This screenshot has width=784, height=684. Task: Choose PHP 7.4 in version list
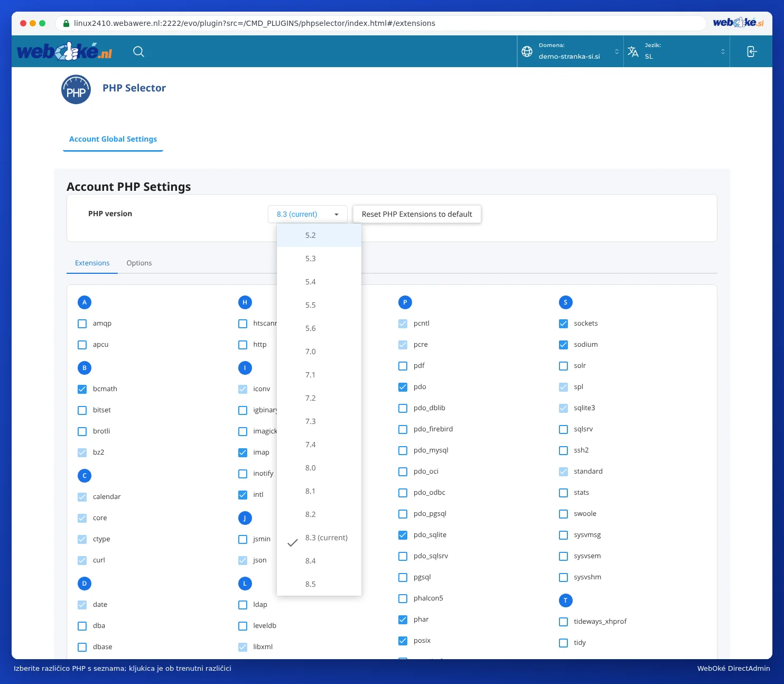[319, 445]
